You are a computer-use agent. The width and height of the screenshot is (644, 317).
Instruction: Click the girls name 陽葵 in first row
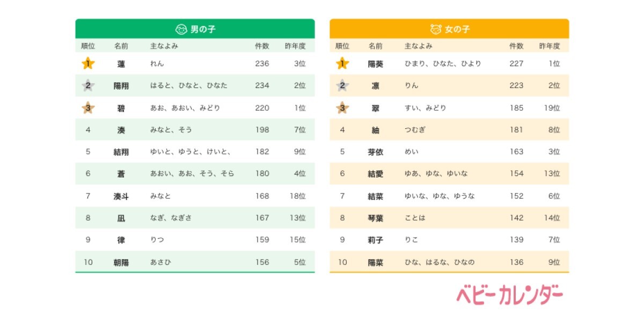tap(376, 64)
